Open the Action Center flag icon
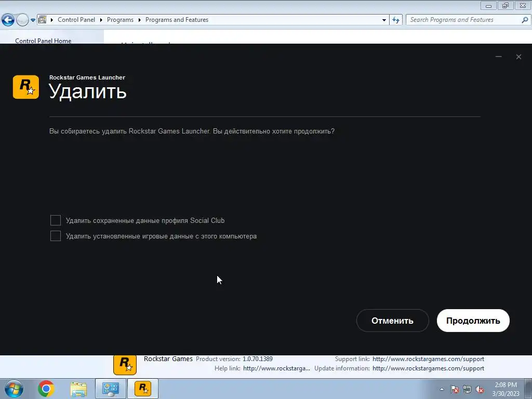 pos(455,389)
